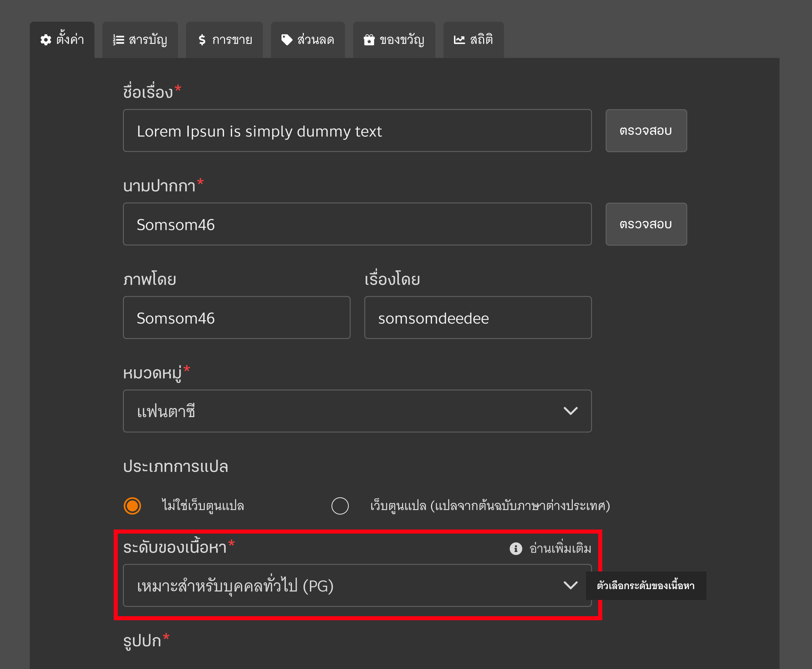View the สถิติ tab
Image resolution: width=812 pixels, height=669 pixels.
pos(474,40)
